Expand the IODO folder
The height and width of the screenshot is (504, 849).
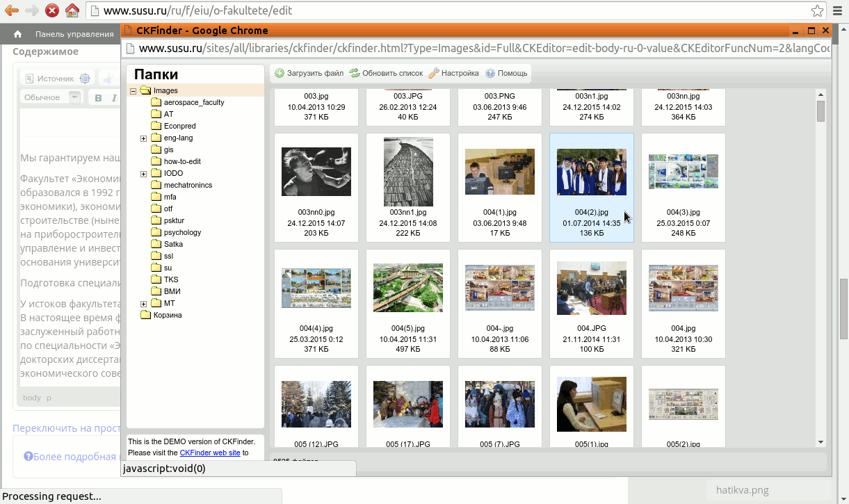144,173
